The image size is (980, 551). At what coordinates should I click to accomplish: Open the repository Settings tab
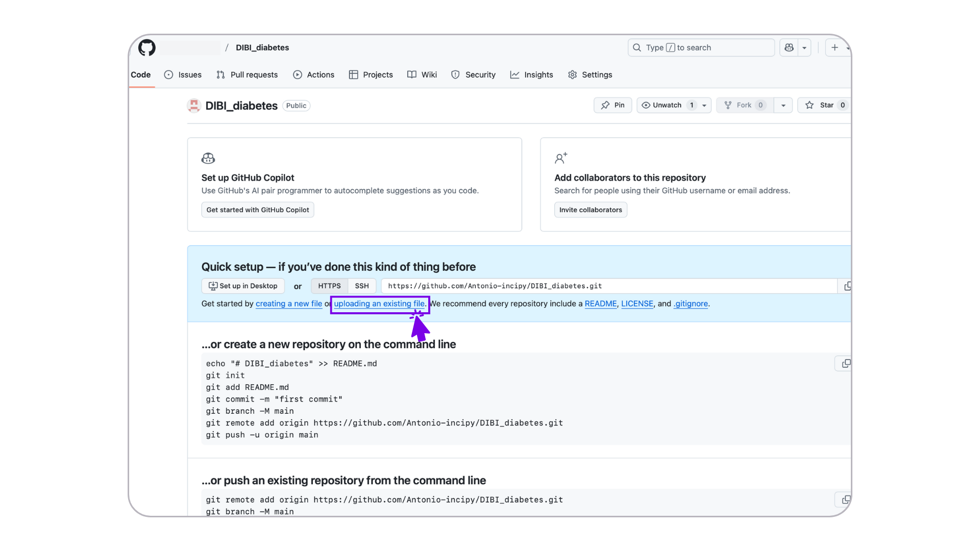coord(590,74)
